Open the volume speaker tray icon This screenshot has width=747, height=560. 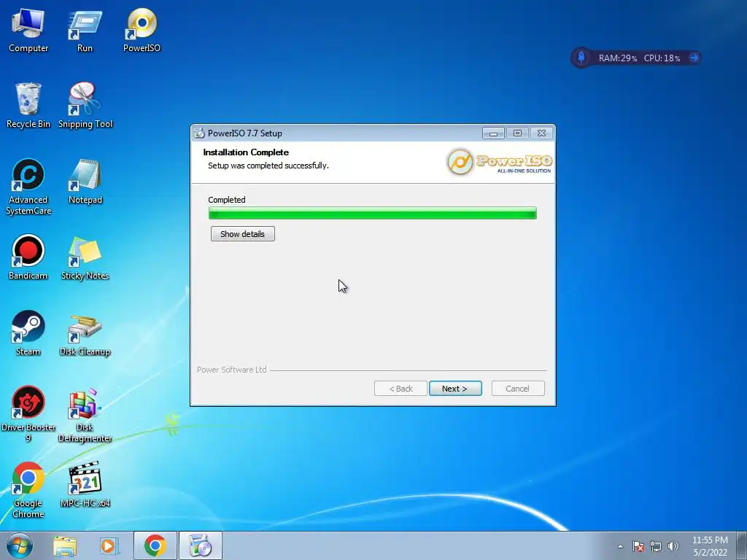(x=673, y=546)
